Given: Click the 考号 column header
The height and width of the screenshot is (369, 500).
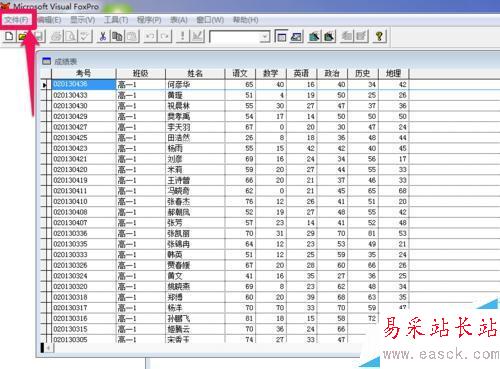Looking at the screenshot, I should 84,73.
